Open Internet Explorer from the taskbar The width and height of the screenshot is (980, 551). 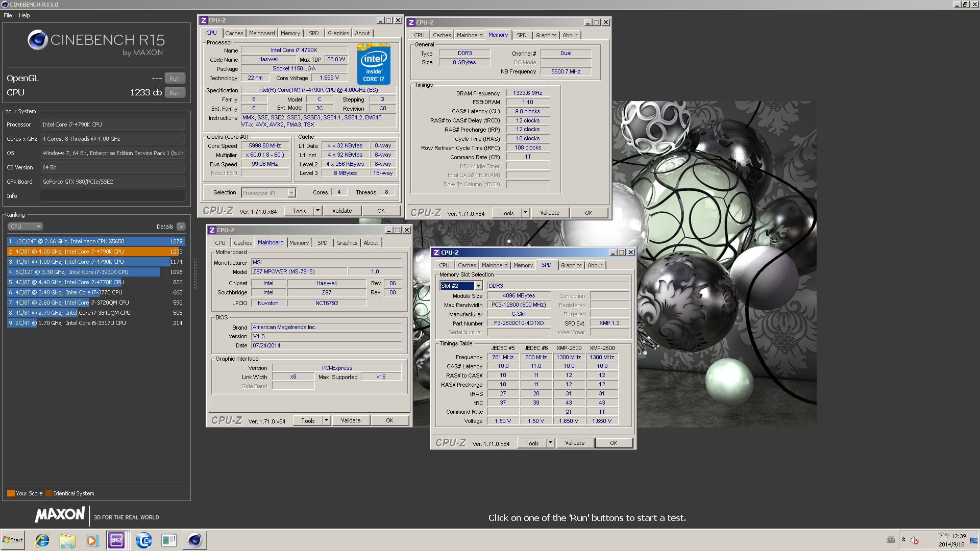click(x=42, y=540)
